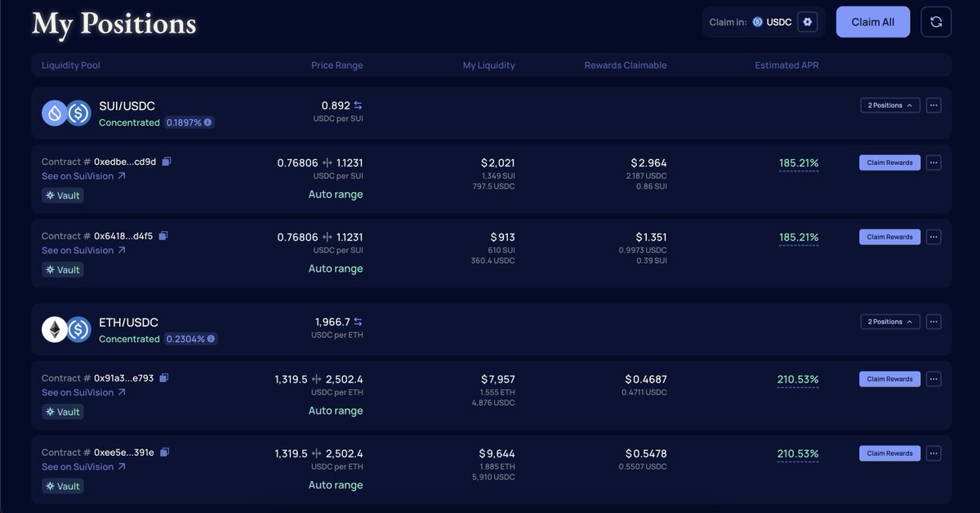Click the ETH/USDC token pair icons
Screen dimensions: 980x513
66,329
